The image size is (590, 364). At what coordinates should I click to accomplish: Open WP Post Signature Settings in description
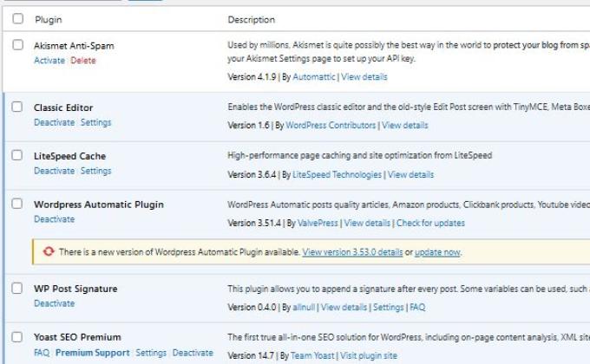[x=389, y=307]
